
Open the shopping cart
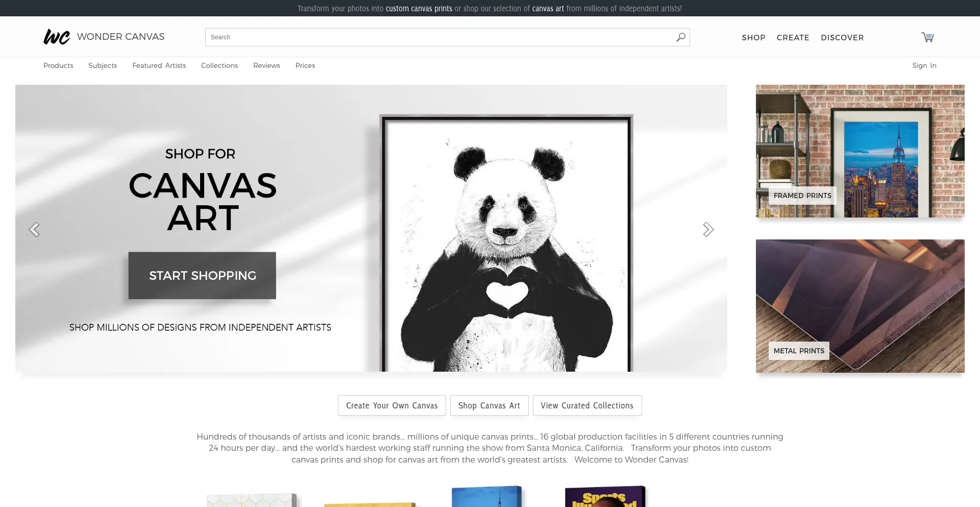point(927,37)
